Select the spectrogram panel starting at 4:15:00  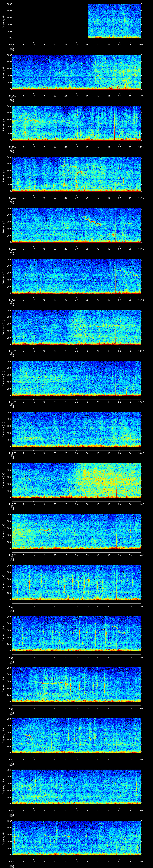76,327
